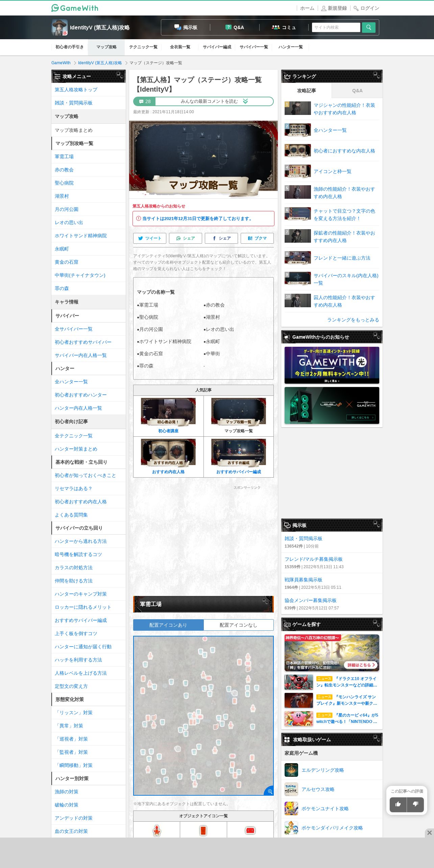Click the エルデンリング攻略 game icon
Viewport: 434px width, 868px height.
pyautogui.click(x=291, y=770)
